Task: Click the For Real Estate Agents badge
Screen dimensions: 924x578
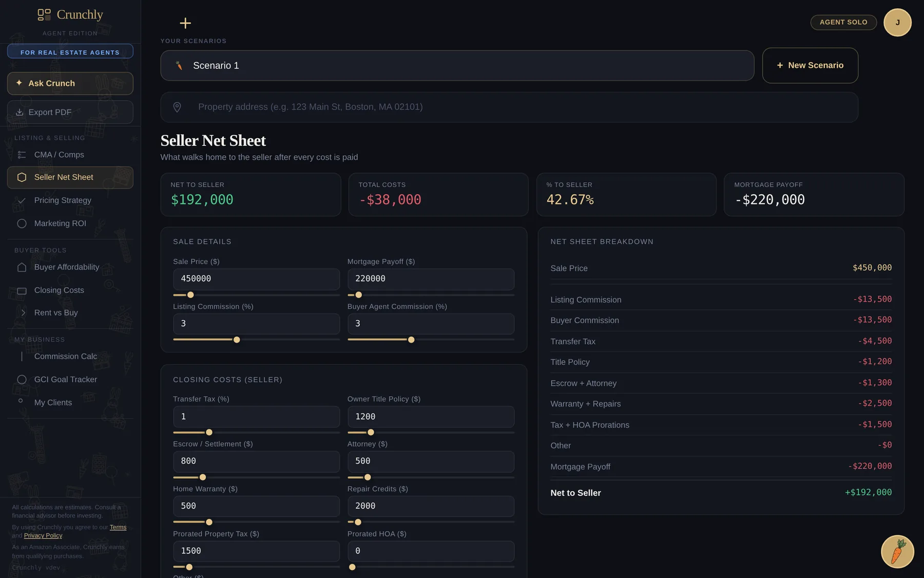Action: coord(70,52)
